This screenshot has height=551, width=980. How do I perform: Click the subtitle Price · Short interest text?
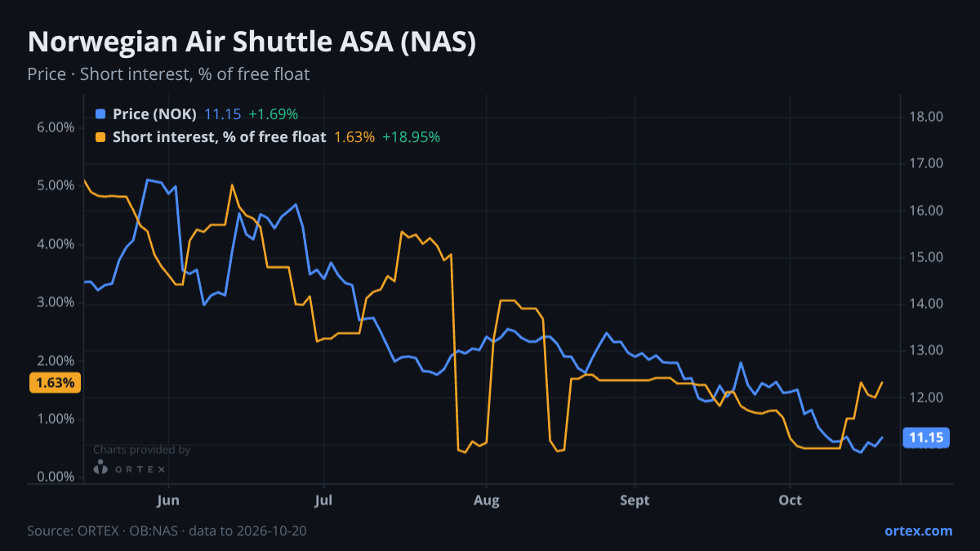[168, 74]
